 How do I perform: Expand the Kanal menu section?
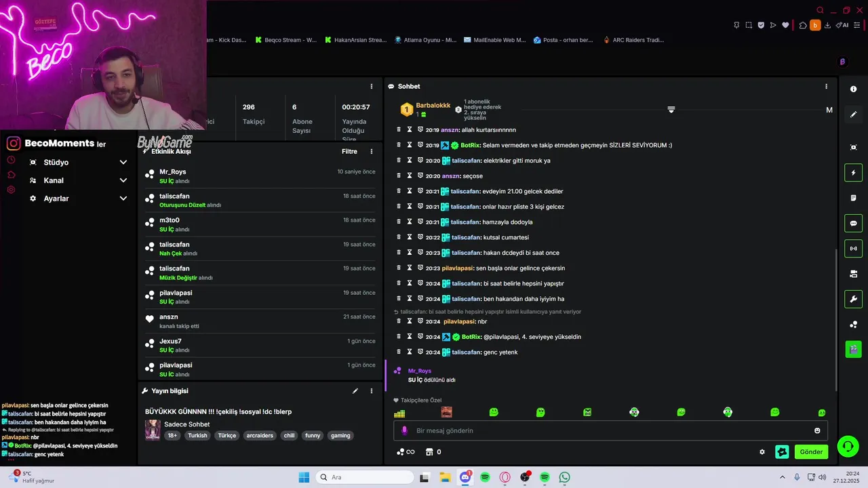78,180
